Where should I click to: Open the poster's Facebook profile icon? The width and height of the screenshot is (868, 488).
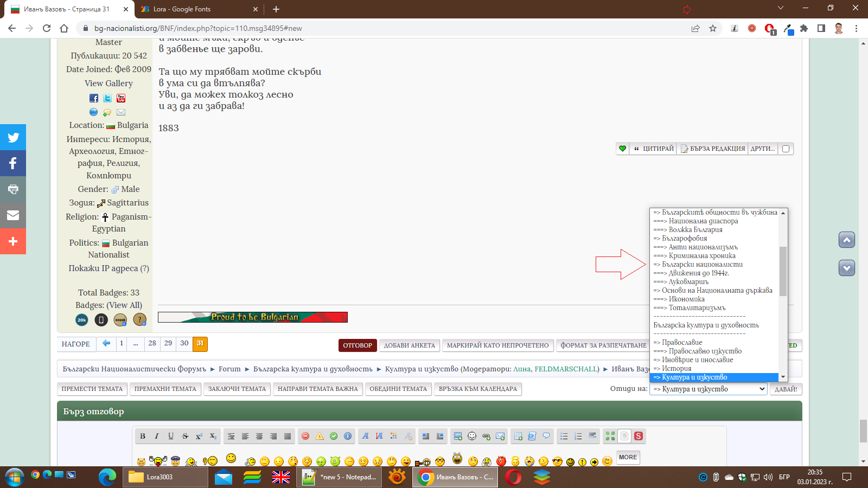point(94,98)
